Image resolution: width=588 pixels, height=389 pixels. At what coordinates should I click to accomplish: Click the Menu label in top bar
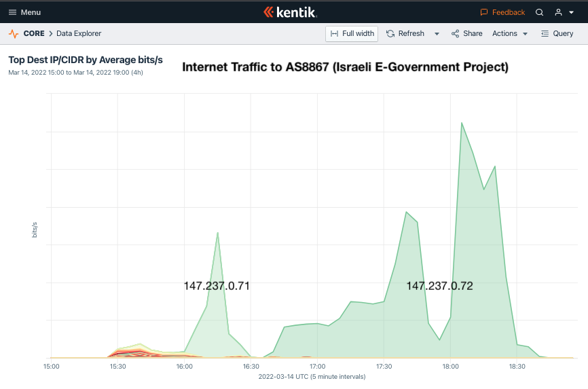click(x=31, y=12)
